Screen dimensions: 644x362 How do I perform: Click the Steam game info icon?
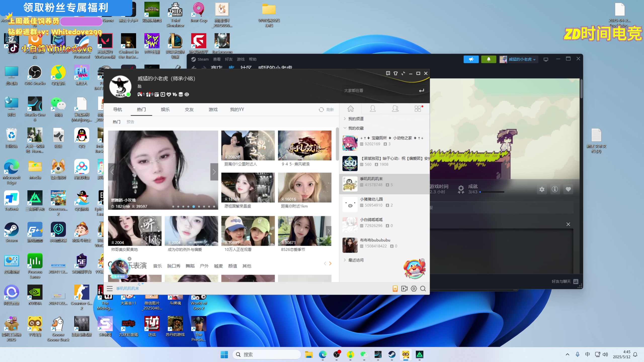click(555, 189)
